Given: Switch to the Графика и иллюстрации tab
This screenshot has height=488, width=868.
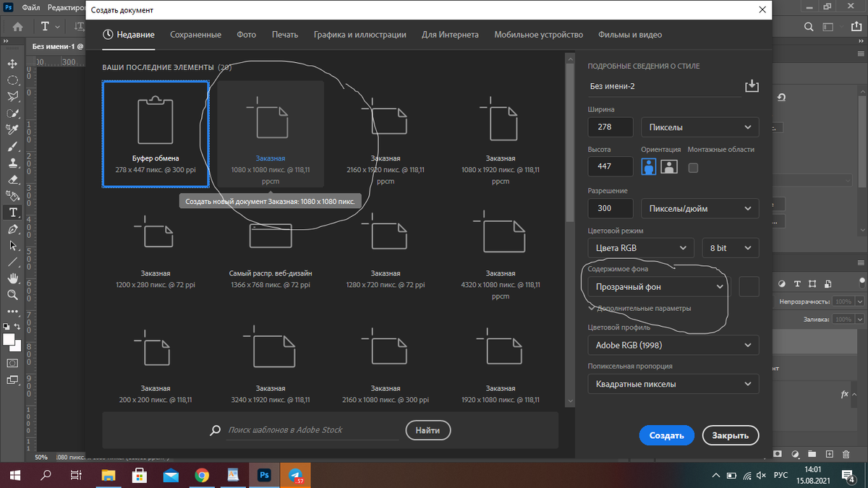Looking at the screenshot, I should [359, 35].
